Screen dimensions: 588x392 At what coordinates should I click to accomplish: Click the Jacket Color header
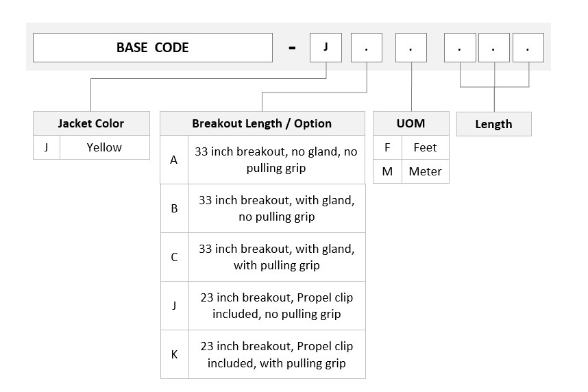91,123
